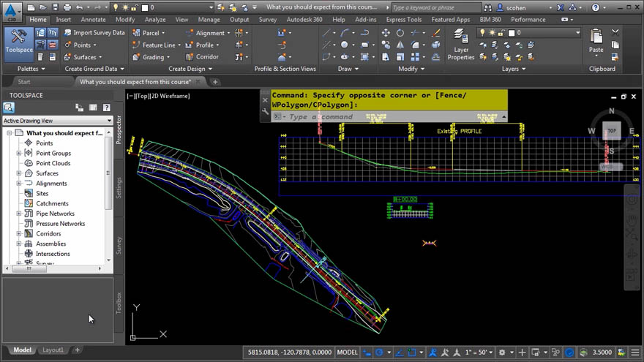
Task: Click the Feature Line button
Action: (156, 45)
